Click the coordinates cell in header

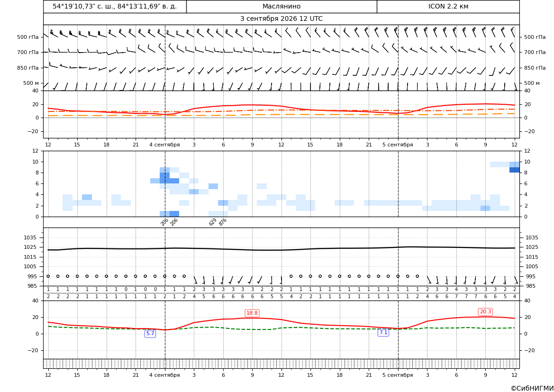[115, 6]
